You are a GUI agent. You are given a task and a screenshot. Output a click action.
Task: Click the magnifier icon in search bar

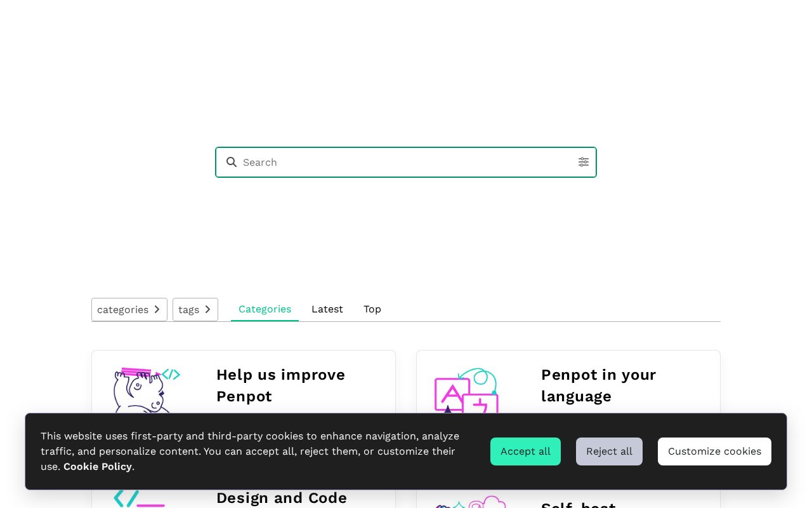coord(232,162)
